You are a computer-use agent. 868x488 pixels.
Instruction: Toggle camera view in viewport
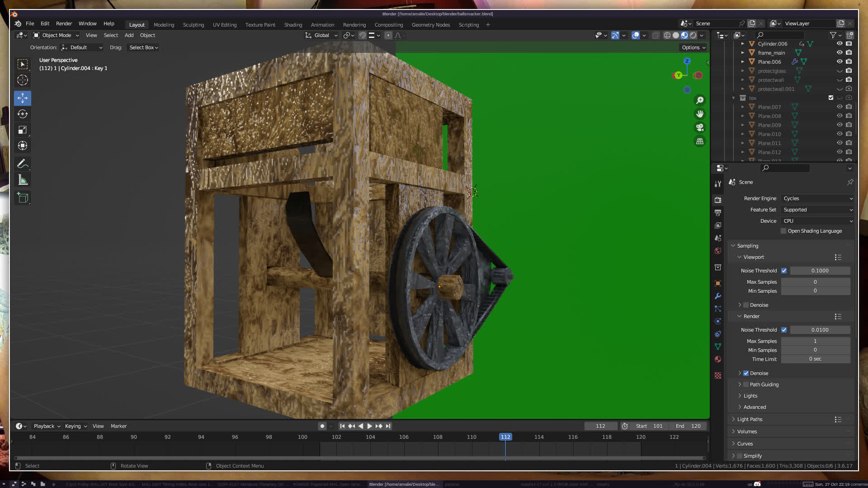coord(700,127)
